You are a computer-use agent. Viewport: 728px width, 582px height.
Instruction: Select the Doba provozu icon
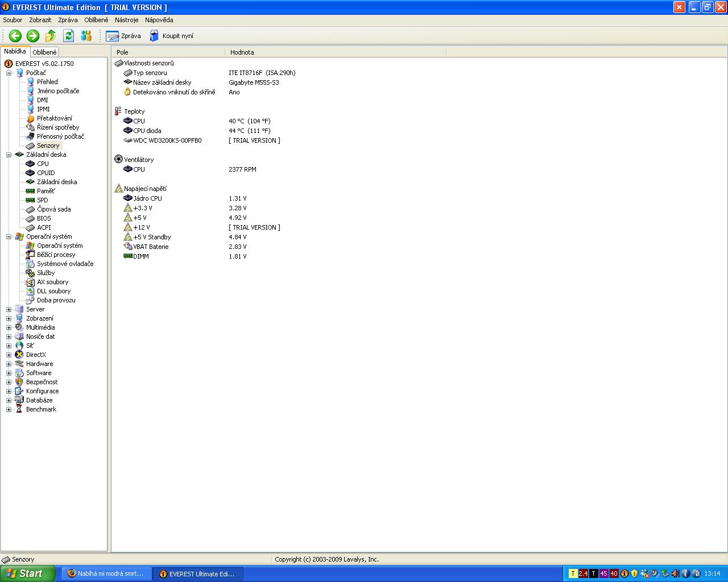coord(30,300)
